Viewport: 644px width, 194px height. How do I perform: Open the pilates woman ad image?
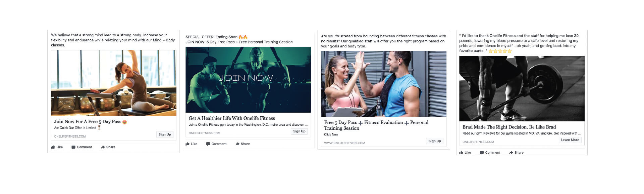[114, 83]
